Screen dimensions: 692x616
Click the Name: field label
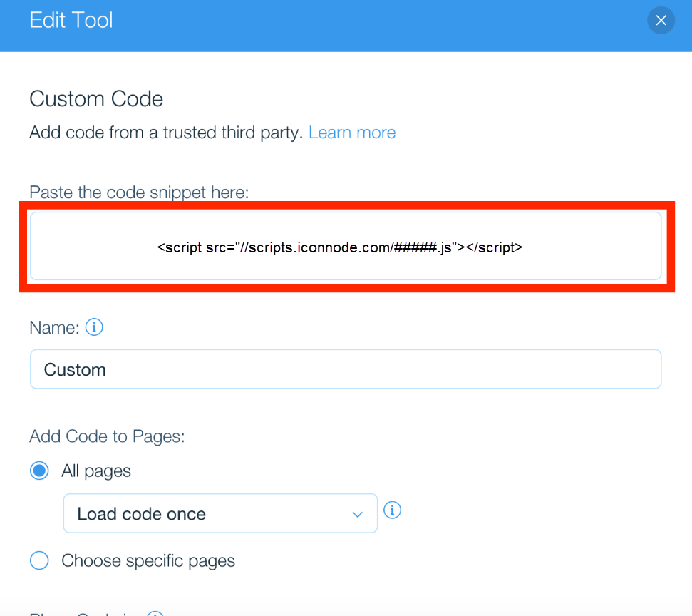[x=54, y=328]
